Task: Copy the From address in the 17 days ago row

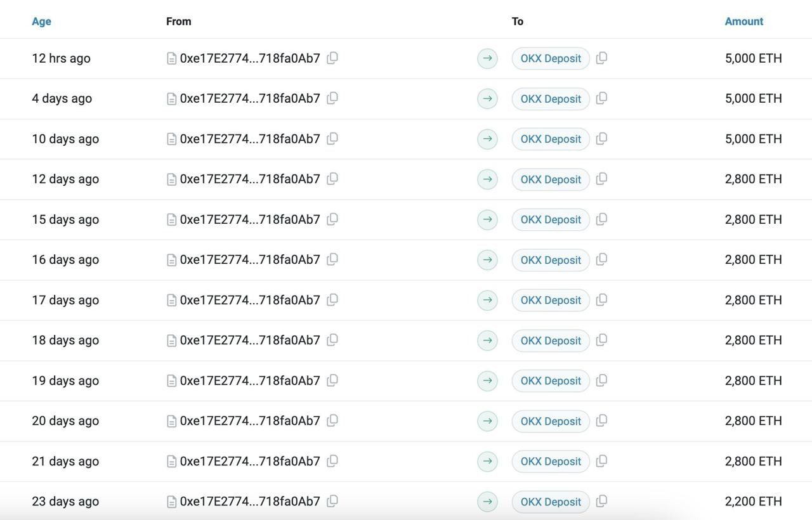Action: 332,300
